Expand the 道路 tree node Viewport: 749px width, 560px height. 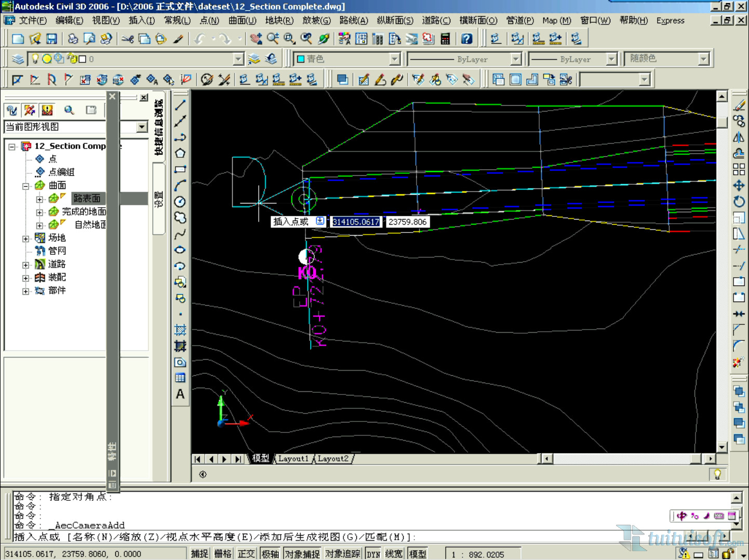(x=25, y=265)
